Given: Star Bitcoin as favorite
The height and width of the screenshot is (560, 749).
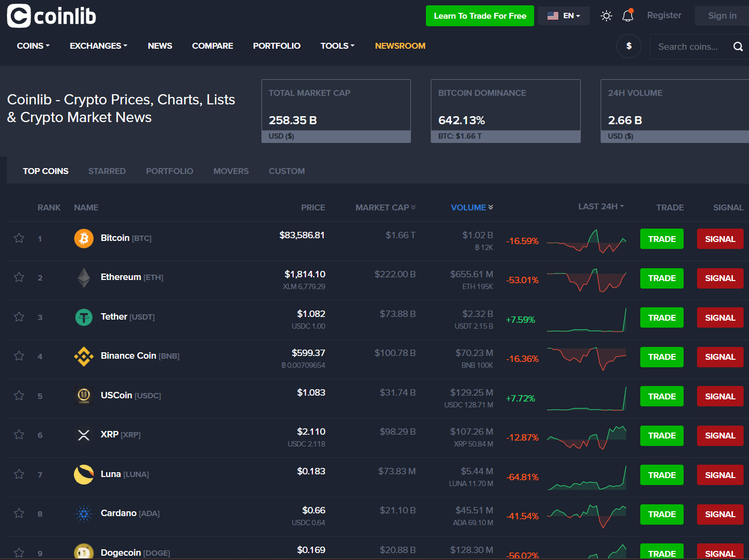Looking at the screenshot, I should coord(19,238).
